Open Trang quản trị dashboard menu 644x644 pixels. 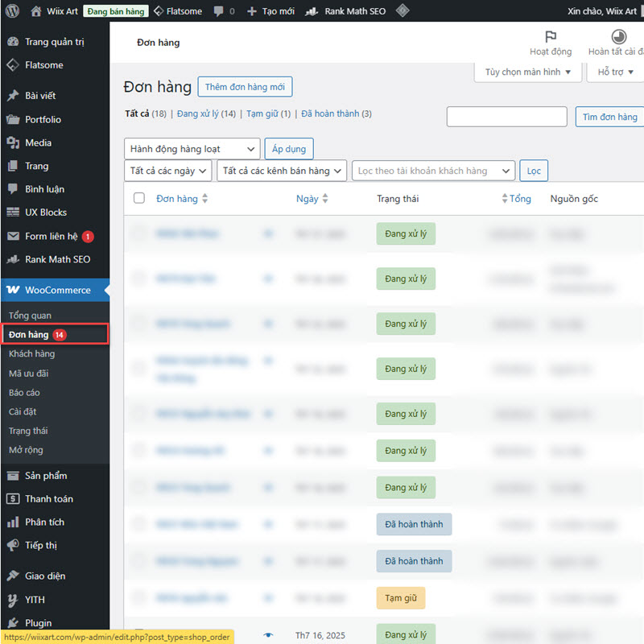pyautogui.click(x=55, y=42)
